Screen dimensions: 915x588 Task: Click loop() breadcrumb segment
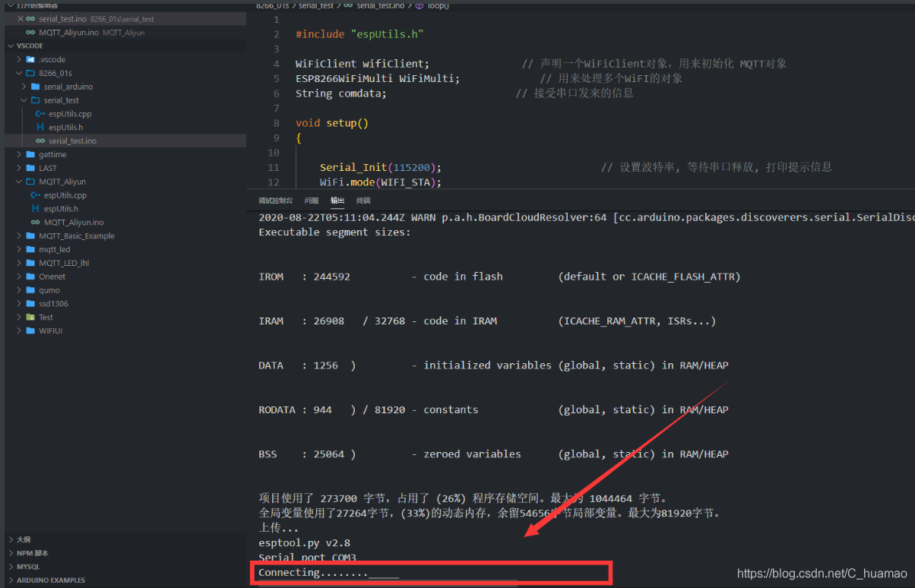click(438, 5)
